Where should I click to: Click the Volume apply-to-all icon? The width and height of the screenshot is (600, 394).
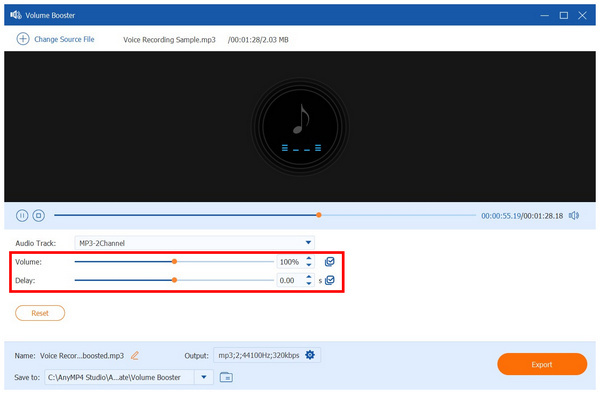coord(329,262)
